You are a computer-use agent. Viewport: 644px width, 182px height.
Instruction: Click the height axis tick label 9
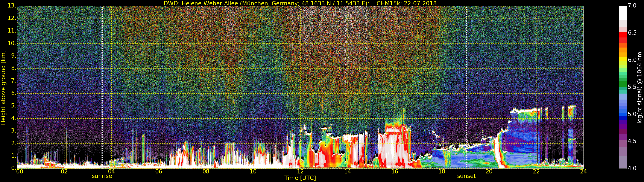click(13, 56)
